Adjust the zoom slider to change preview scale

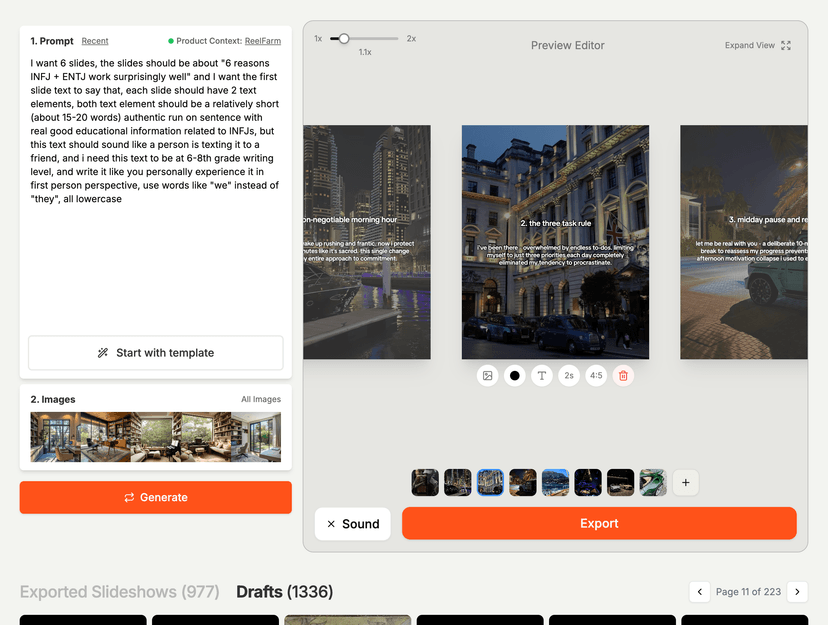(x=345, y=38)
